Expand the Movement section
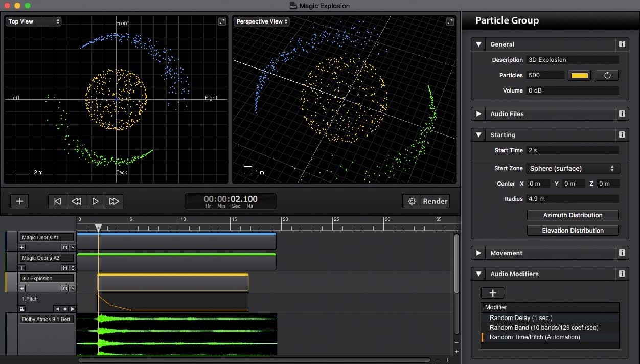The width and height of the screenshot is (640, 364). pyautogui.click(x=478, y=253)
